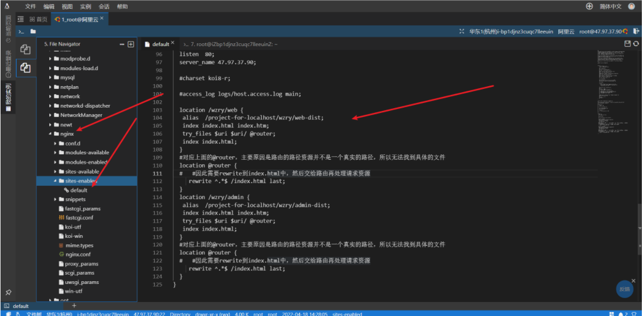Image resolution: width=644 pixels, height=316 pixels.
Task: Expand the conf.d folder
Action: [x=55, y=144]
